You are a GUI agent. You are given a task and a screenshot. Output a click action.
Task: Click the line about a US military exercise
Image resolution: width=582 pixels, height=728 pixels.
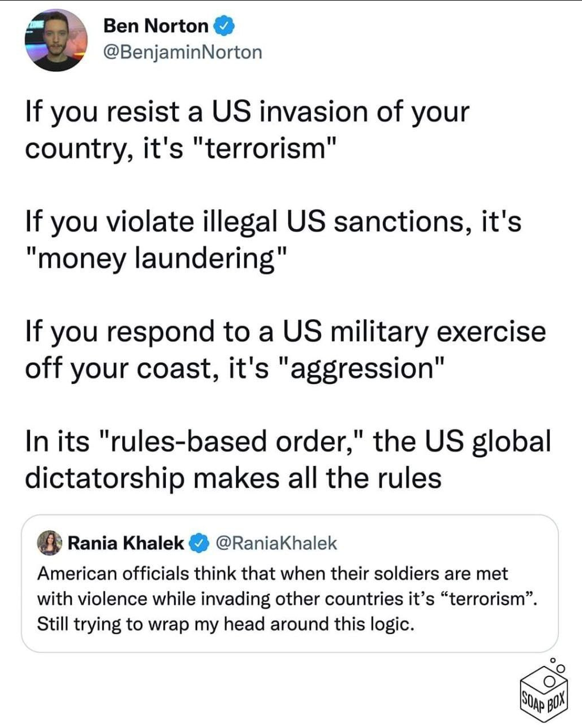click(x=285, y=332)
